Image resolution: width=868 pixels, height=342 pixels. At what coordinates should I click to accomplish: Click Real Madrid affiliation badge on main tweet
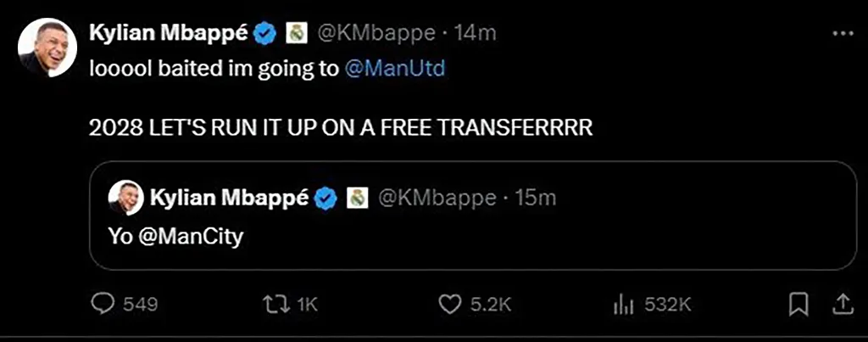[x=297, y=34]
